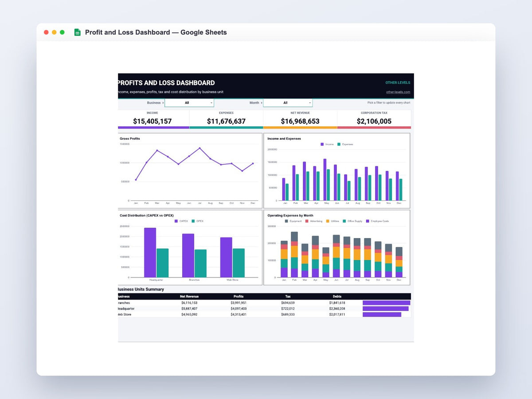Select the Expenses value $11,676,637
Viewport: 532px width, 399px height.
pyautogui.click(x=226, y=121)
